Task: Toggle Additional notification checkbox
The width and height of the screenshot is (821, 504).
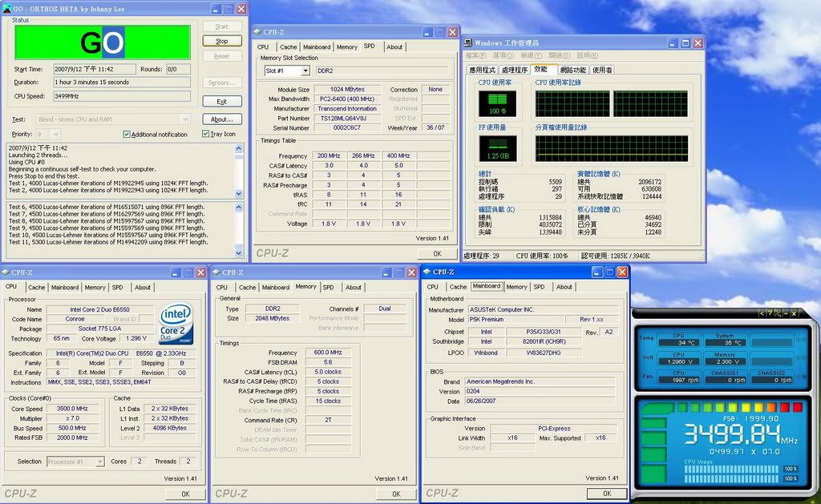Action: (126, 135)
